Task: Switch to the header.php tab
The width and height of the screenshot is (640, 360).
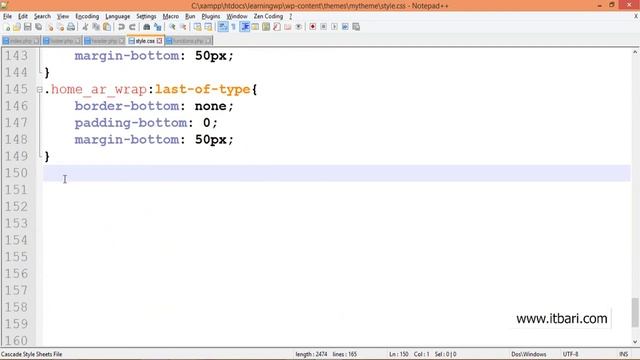Action: tap(104, 41)
